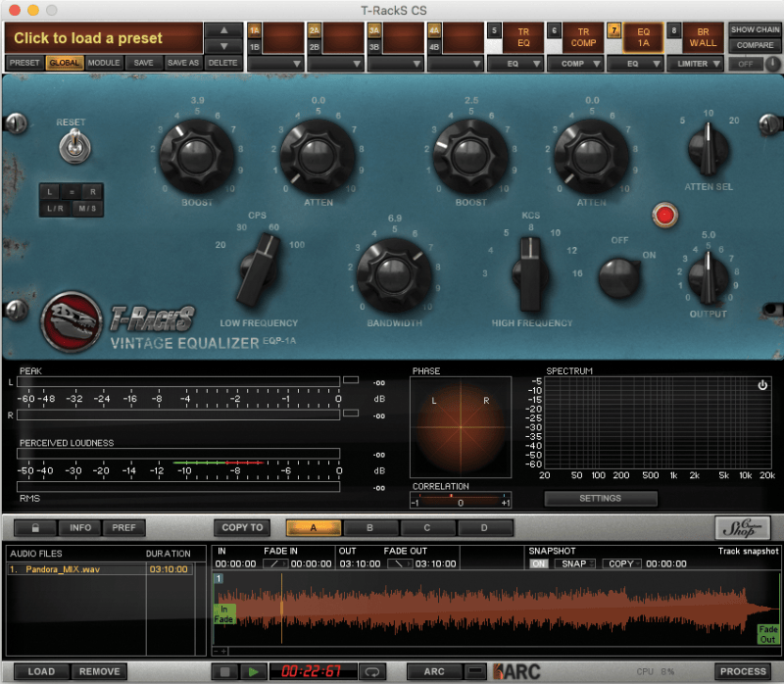
Task: Click the preset down arrow
Action: (x=224, y=46)
